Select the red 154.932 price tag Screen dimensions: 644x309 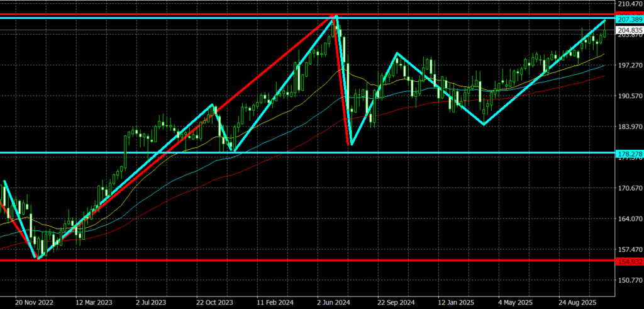click(x=628, y=261)
